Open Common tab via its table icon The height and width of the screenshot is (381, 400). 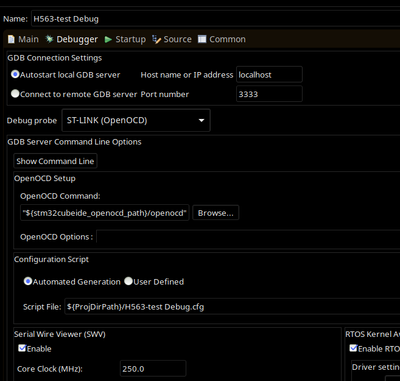(x=202, y=39)
